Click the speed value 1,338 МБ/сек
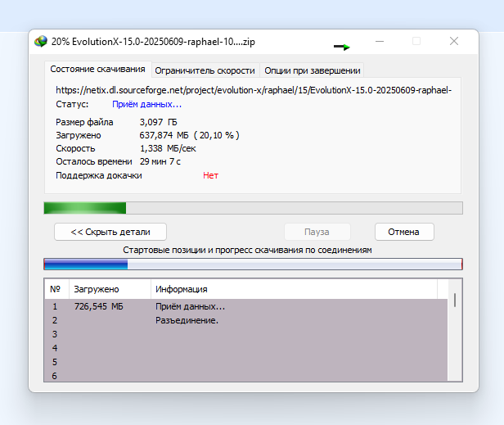This screenshot has width=504, height=425. [x=168, y=148]
